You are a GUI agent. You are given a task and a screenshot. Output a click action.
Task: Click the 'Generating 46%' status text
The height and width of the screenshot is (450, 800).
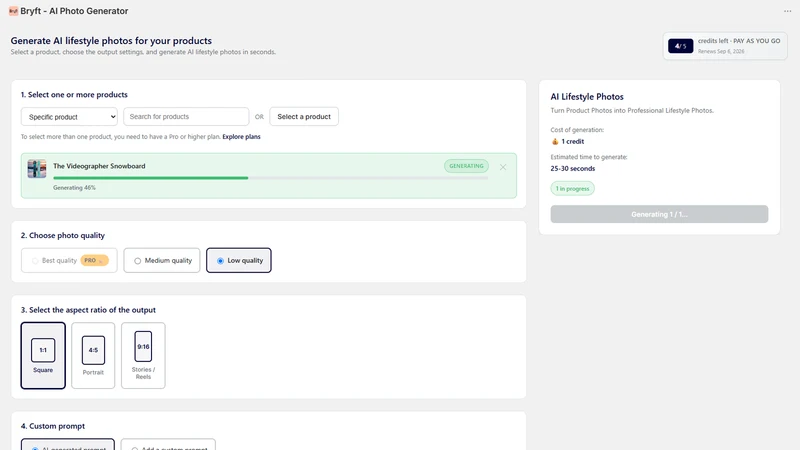point(74,188)
